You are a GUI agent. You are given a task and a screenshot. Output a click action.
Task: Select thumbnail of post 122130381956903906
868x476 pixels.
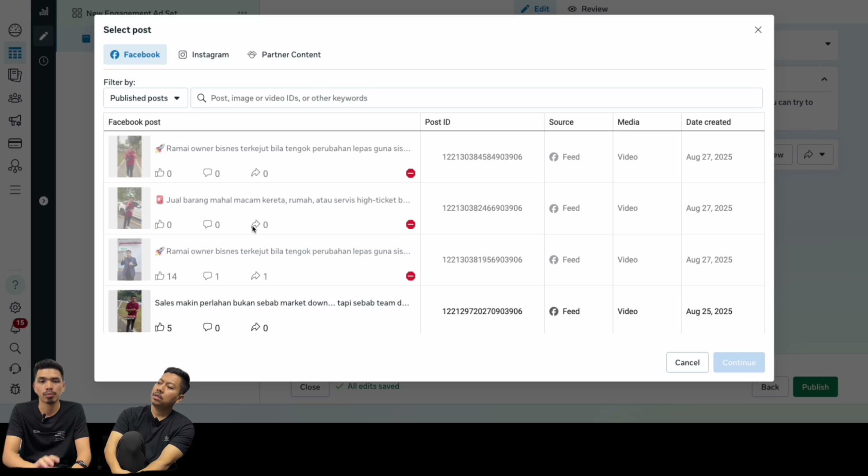coord(129,260)
